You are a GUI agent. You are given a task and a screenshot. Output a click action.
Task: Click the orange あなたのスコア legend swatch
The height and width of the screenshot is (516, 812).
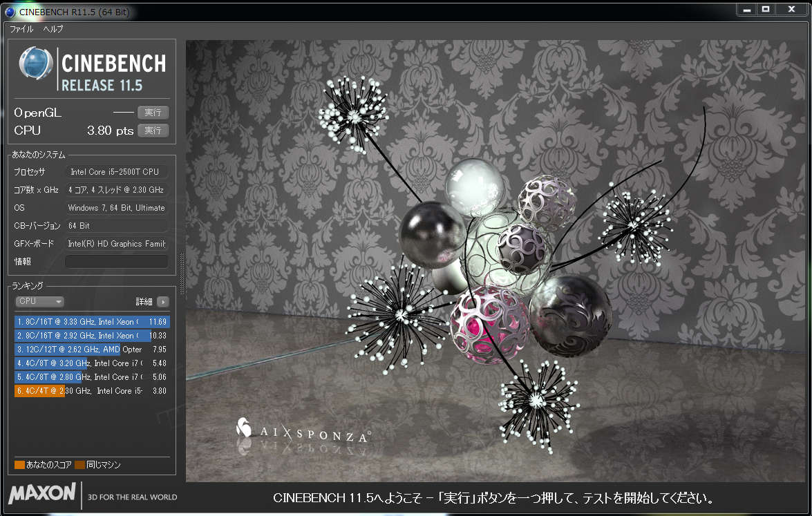(x=19, y=465)
